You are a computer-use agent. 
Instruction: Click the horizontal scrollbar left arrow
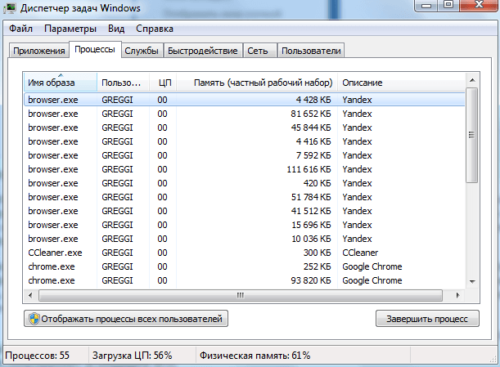click(31, 295)
